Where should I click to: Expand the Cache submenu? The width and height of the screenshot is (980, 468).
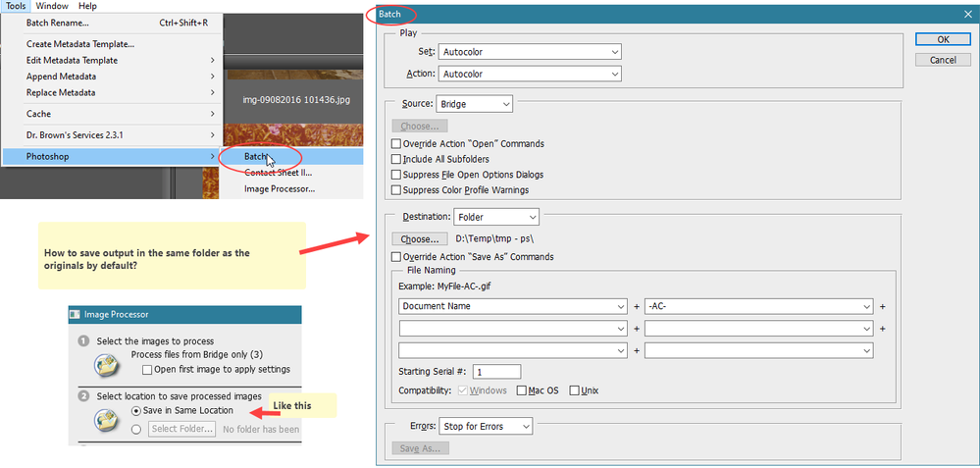coord(112,114)
